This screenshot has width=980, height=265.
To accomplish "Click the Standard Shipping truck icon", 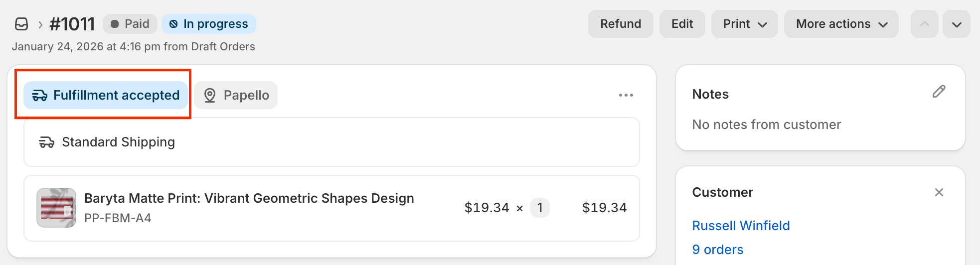I will pos(47,142).
